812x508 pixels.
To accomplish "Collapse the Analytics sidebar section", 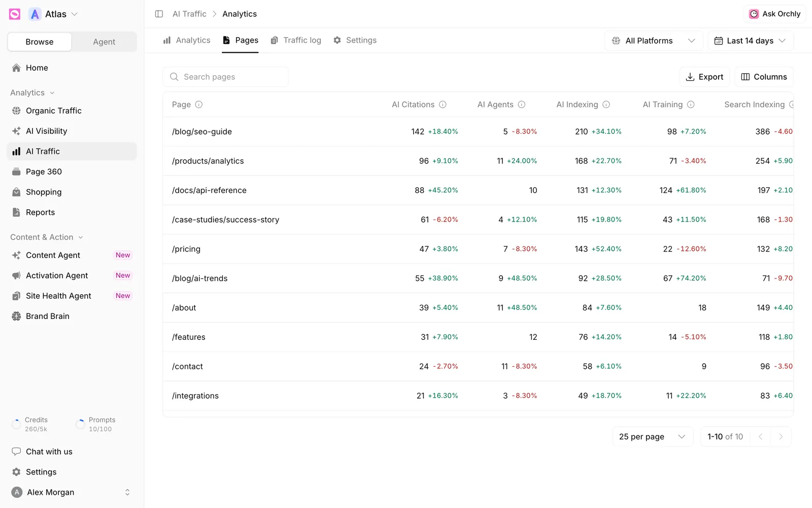I will point(32,92).
